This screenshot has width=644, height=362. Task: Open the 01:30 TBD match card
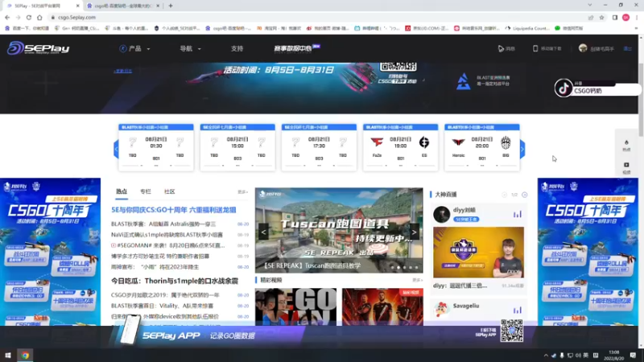point(156,147)
